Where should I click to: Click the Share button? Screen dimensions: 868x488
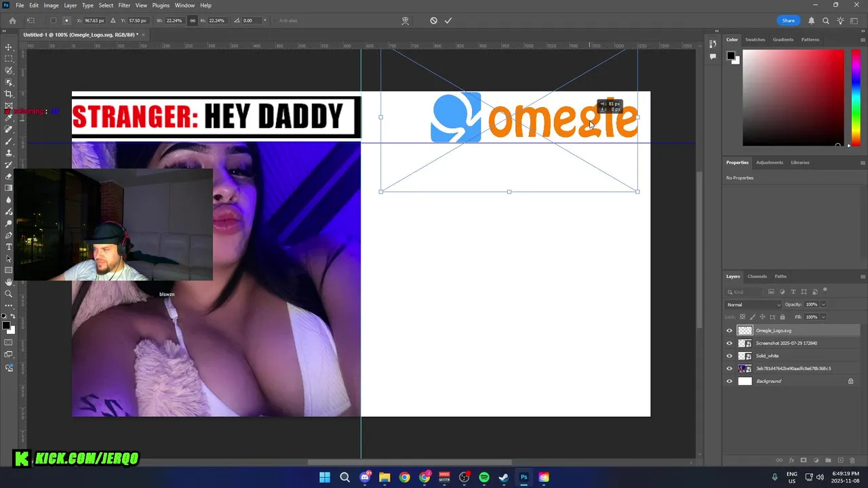tap(788, 20)
